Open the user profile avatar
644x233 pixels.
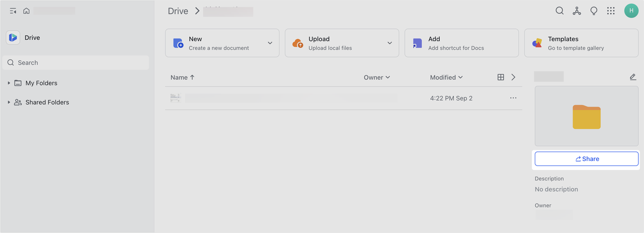[631, 11]
